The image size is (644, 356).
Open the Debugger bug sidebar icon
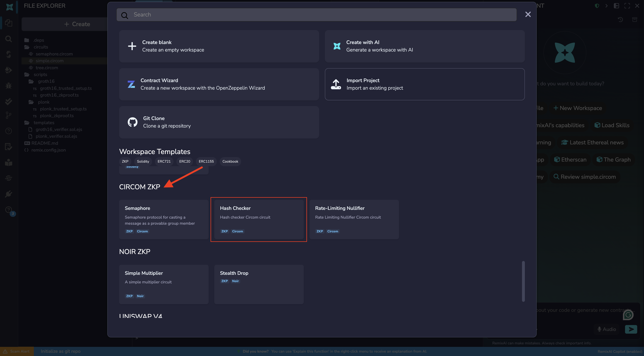click(9, 86)
